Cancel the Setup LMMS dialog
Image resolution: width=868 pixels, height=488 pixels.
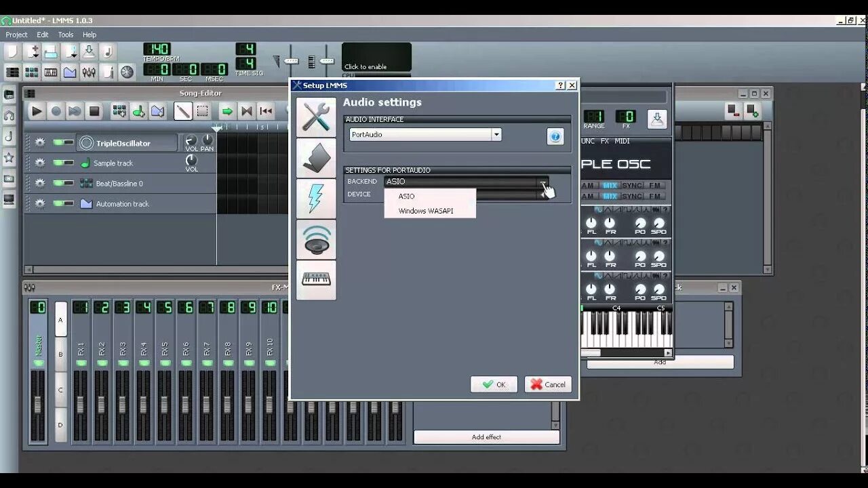pyautogui.click(x=548, y=384)
